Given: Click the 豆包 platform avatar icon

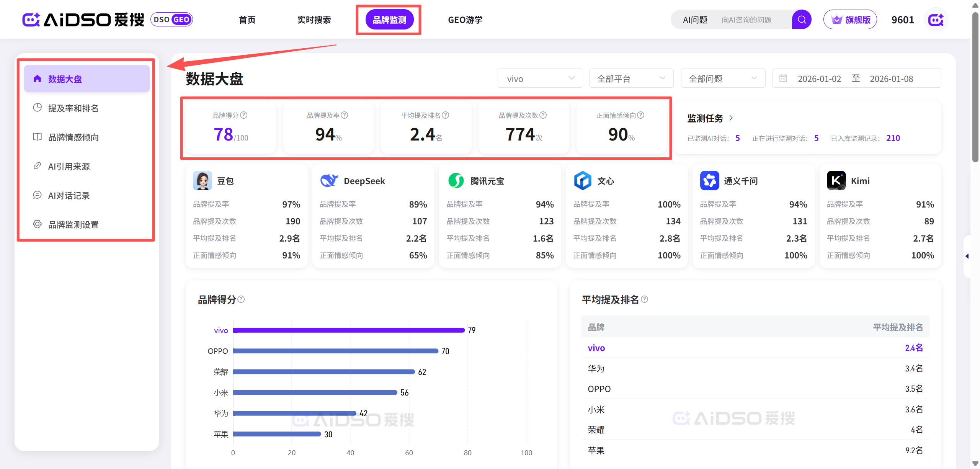Looking at the screenshot, I should pyautogui.click(x=202, y=181).
